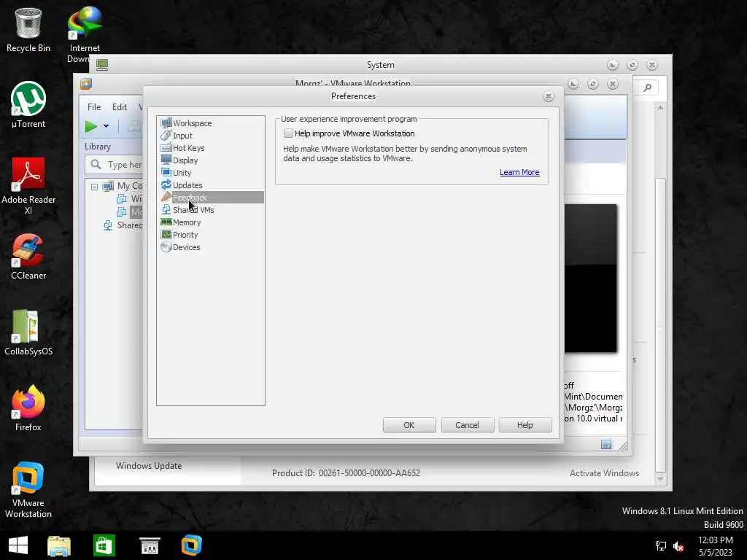Viewport: 747px width, 560px height.
Task: Open File Explorer taskbar icon
Action: (x=59, y=545)
